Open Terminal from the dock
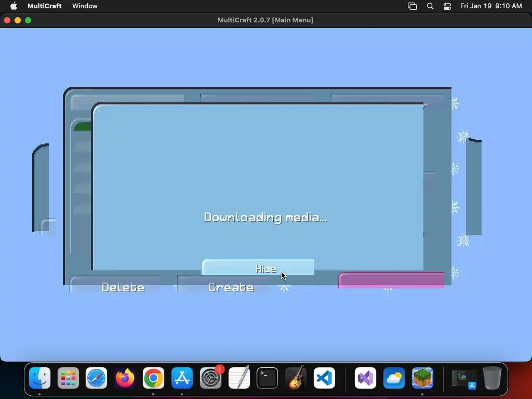This screenshot has width=532, height=399. coord(268,378)
